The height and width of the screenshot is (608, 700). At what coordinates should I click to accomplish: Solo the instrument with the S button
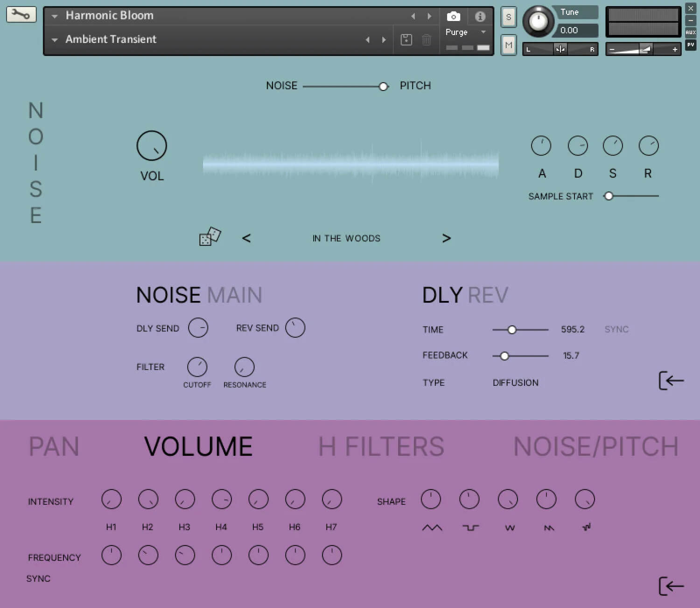click(508, 17)
